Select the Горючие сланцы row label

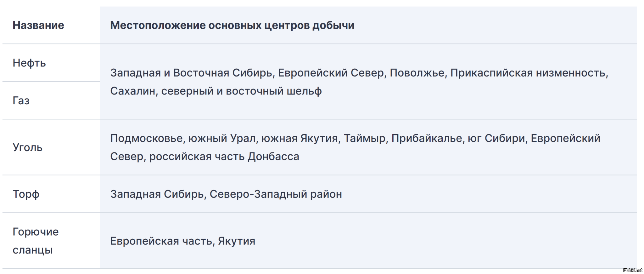pyautogui.click(x=36, y=241)
